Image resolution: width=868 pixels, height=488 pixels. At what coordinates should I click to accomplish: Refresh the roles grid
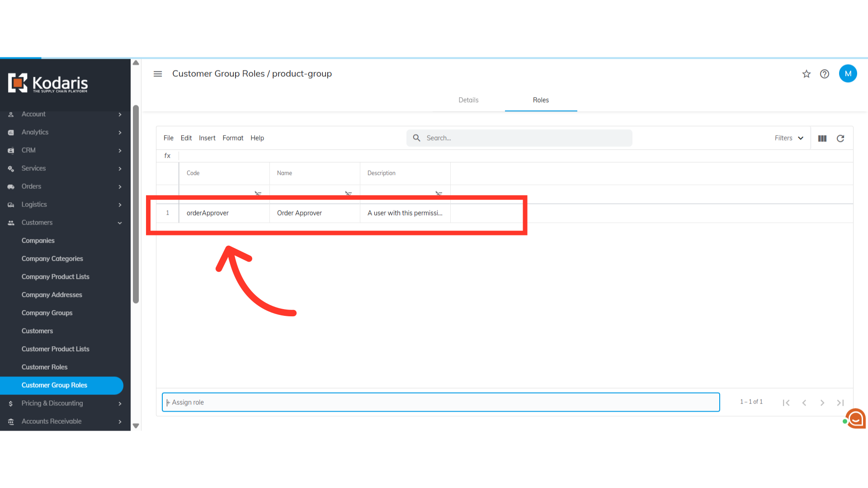[840, 138]
